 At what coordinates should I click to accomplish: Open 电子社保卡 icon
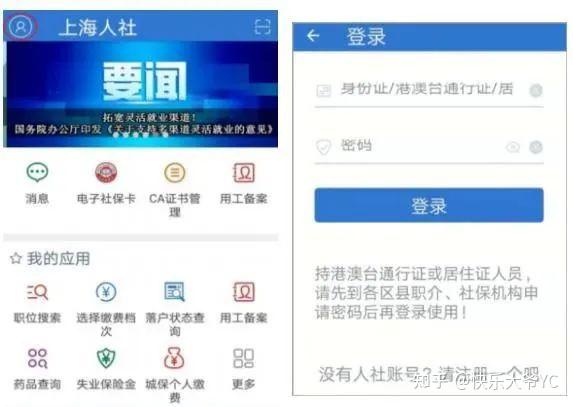click(x=106, y=172)
